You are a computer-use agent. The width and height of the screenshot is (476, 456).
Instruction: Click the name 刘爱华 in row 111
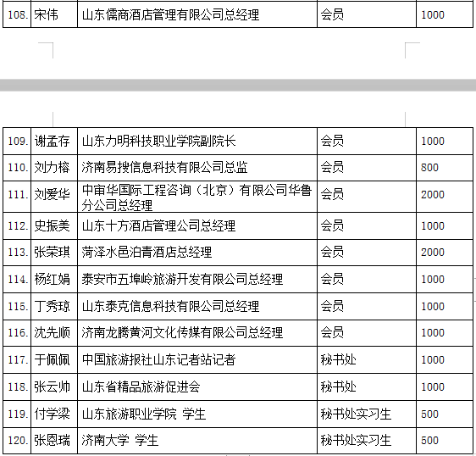coord(52,194)
